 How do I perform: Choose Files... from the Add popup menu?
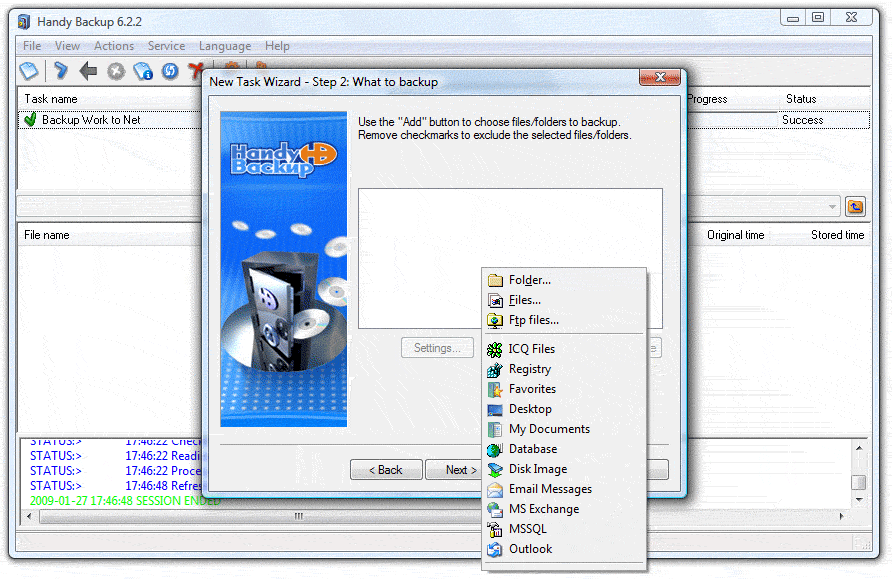564,300
